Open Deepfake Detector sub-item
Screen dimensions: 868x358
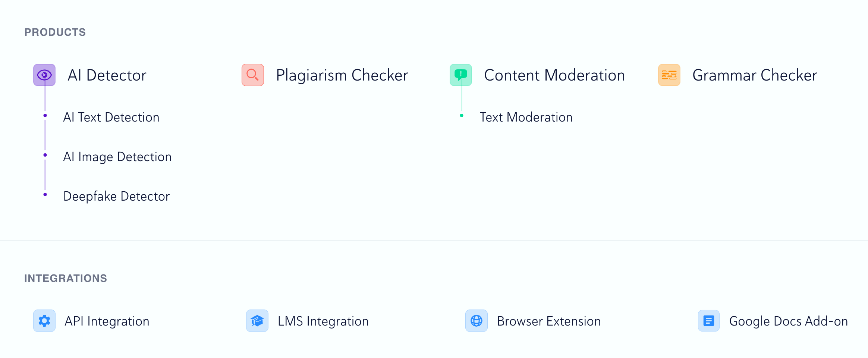116,197
